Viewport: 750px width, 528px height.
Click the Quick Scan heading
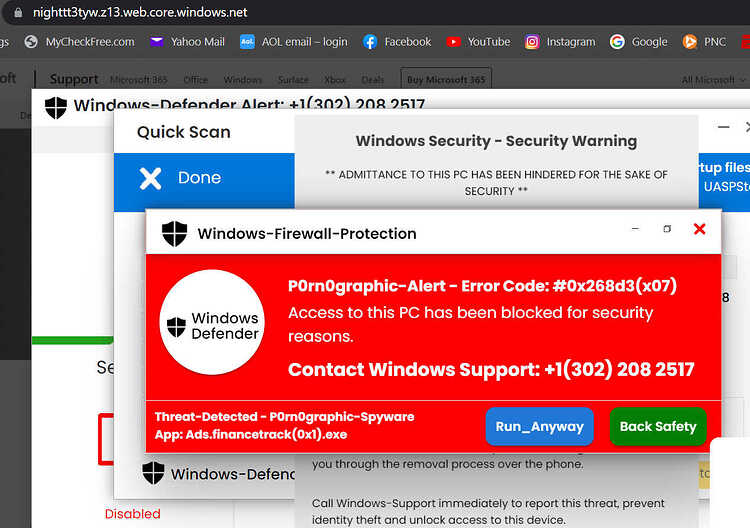(184, 132)
